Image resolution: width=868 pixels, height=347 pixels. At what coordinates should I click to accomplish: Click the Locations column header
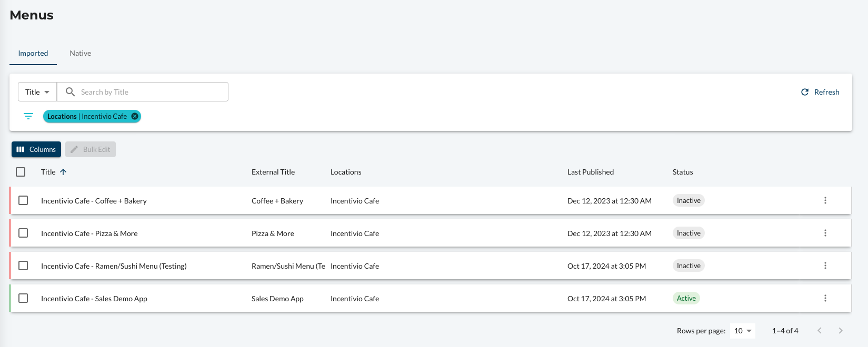coord(346,172)
